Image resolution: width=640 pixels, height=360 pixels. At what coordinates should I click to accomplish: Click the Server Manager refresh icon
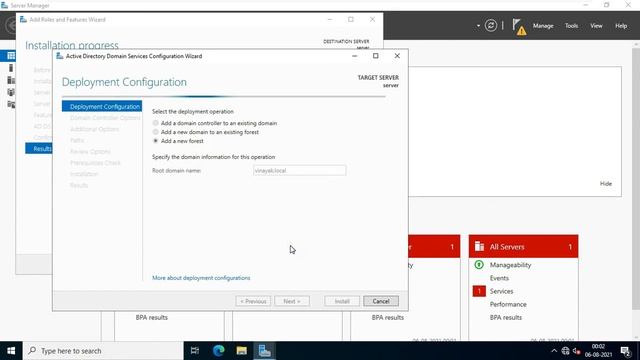491,26
